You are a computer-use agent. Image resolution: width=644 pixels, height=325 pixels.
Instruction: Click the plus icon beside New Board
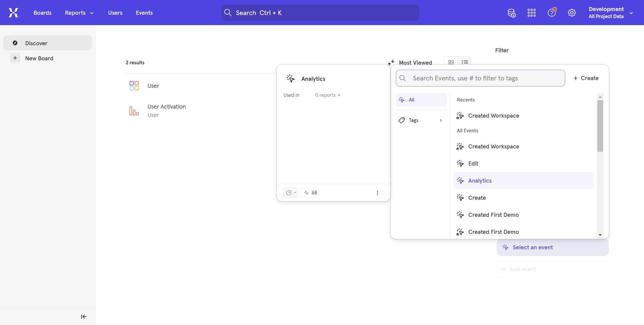click(15, 58)
